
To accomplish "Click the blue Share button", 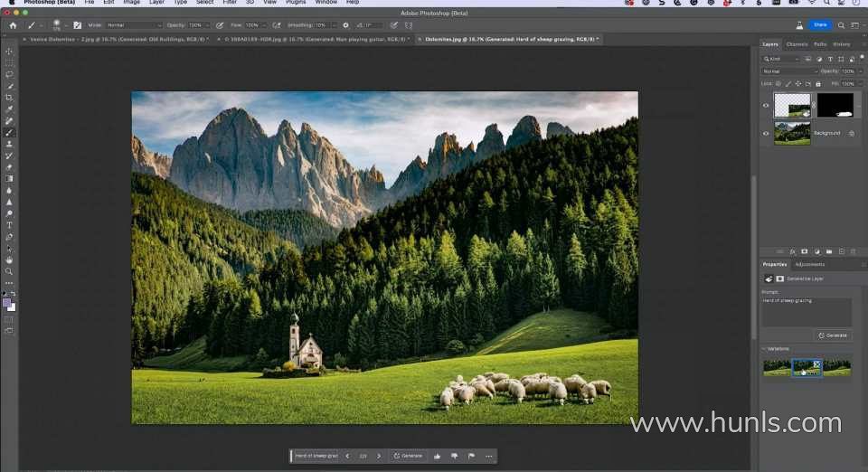I will click(820, 25).
